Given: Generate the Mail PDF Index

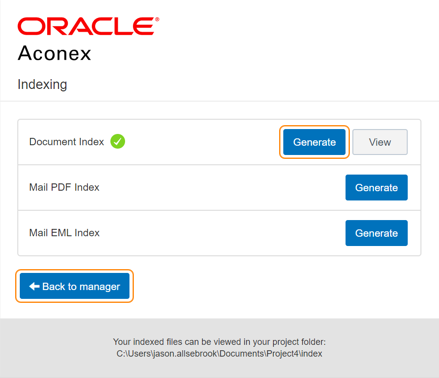Looking at the screenshot, I should point(376,187).
